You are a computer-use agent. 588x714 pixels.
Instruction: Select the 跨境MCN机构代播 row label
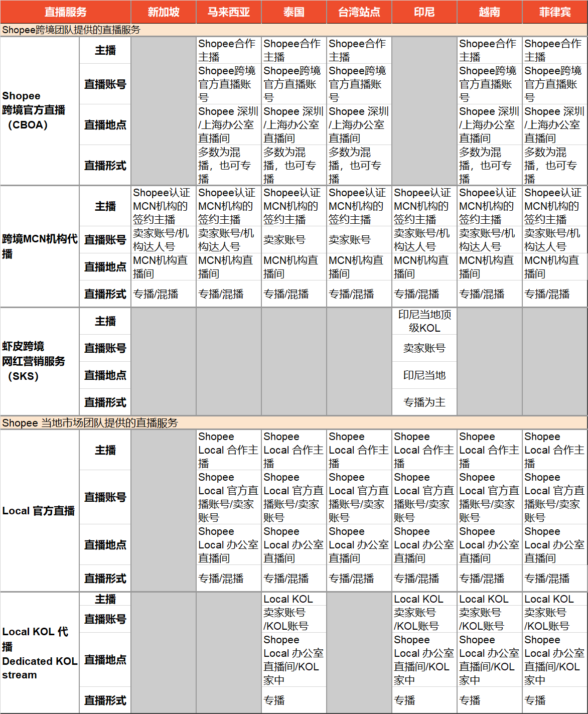(x=39, y=246)
